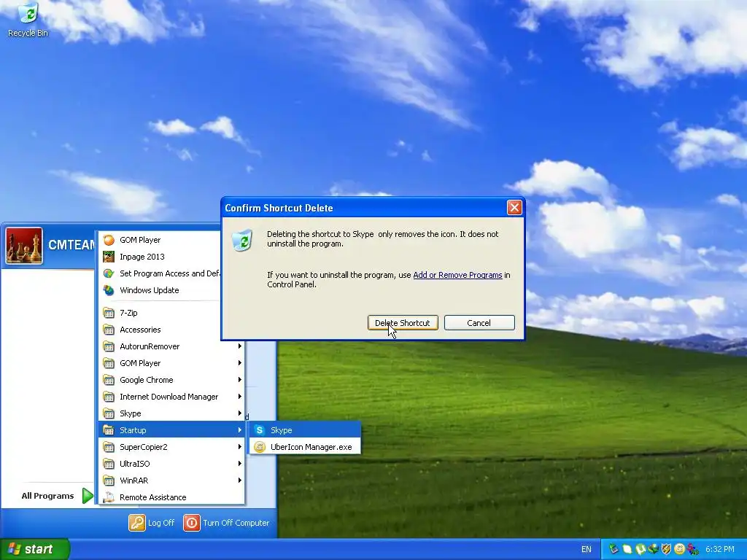
Task: Expand the Google Chrome submenu arrow
Action: 239,379
